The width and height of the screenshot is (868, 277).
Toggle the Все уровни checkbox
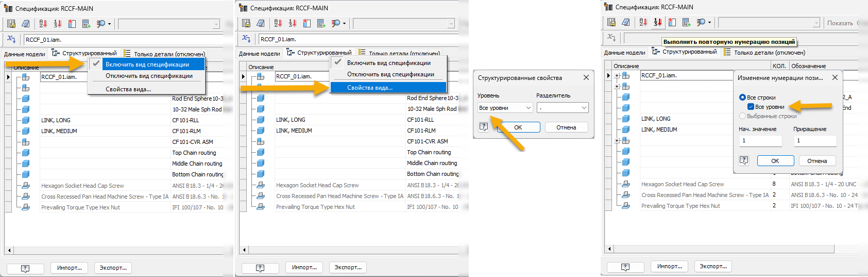tap(751, 107)
